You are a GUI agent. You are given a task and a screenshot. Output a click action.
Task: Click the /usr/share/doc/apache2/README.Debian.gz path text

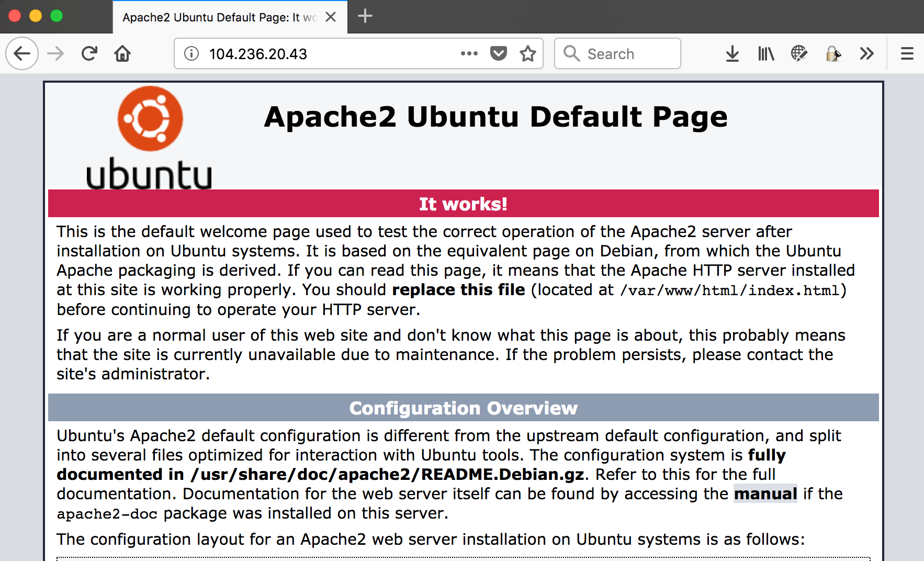(x=387, y=474)
